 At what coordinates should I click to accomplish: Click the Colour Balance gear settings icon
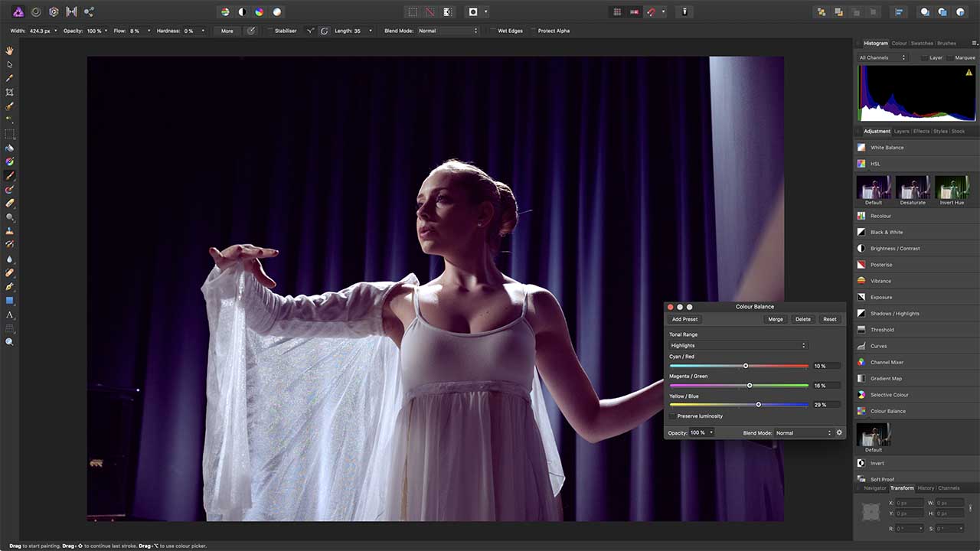pos(839,432)
